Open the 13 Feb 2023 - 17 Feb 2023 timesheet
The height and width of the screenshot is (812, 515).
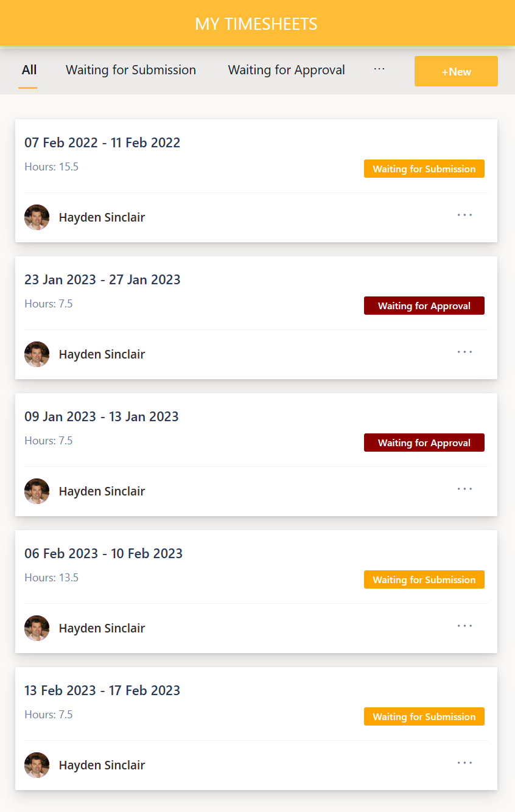point(102,690)
